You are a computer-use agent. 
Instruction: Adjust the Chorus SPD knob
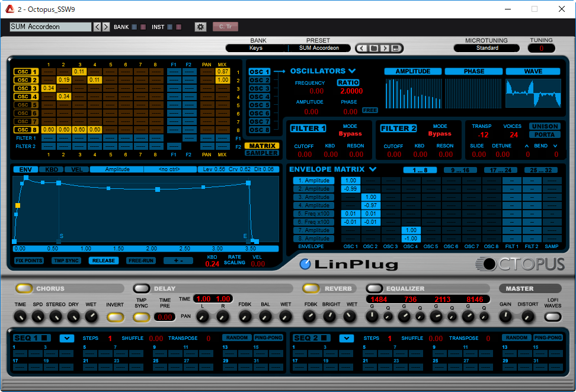click(x=38, y=317)
